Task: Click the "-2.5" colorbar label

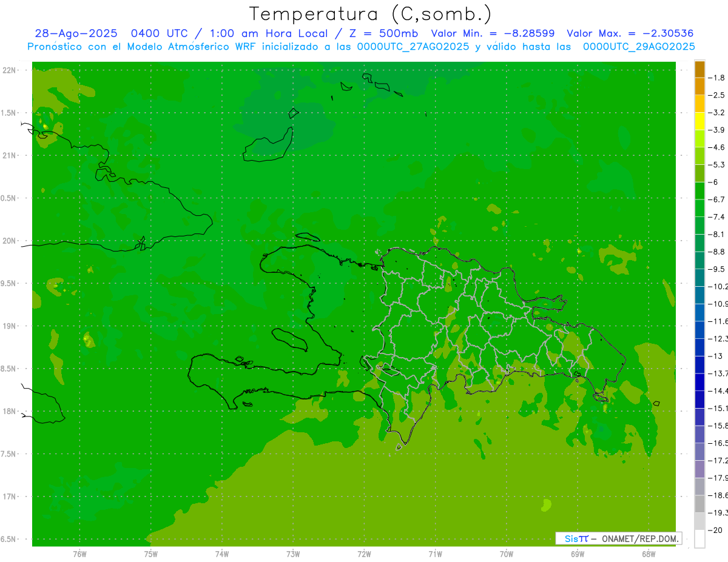Action: coord(716,95)
